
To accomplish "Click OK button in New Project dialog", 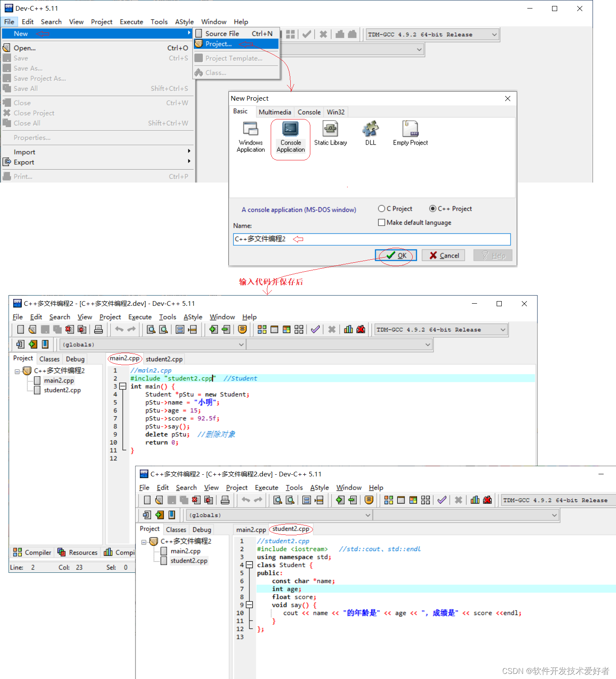I will (x=396, y=255).
